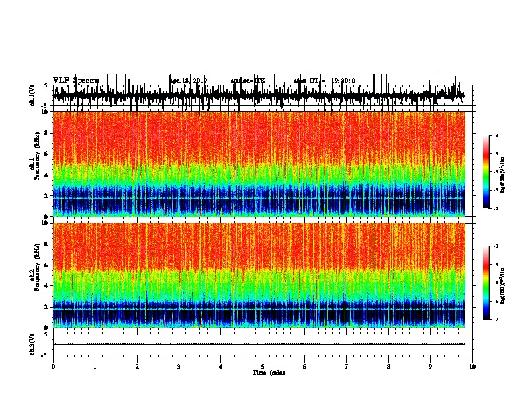Viewport: 532px width, 411px height.
Task: Click the ch.1 "Frequency (kHz)" axis label
Action: (37, 156)
